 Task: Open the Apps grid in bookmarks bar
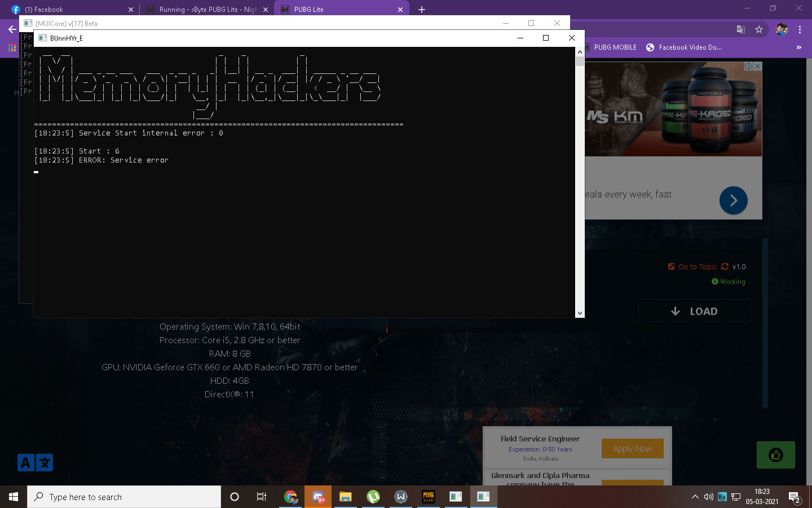point(12,47)
